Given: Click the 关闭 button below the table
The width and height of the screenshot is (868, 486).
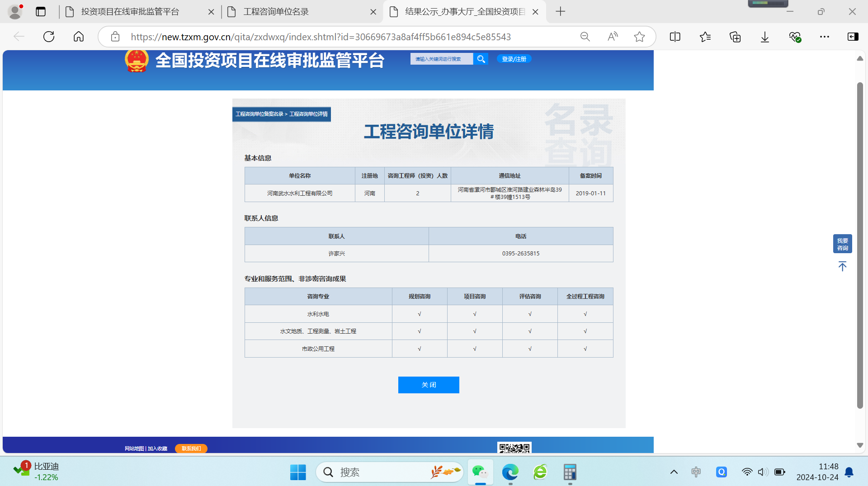Looking at the screenshot, I should click(x=428, y=385).
